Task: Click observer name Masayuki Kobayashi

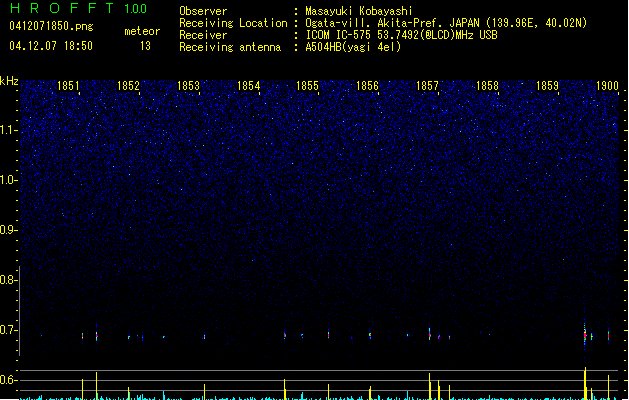Action: (x=359, y=11)
